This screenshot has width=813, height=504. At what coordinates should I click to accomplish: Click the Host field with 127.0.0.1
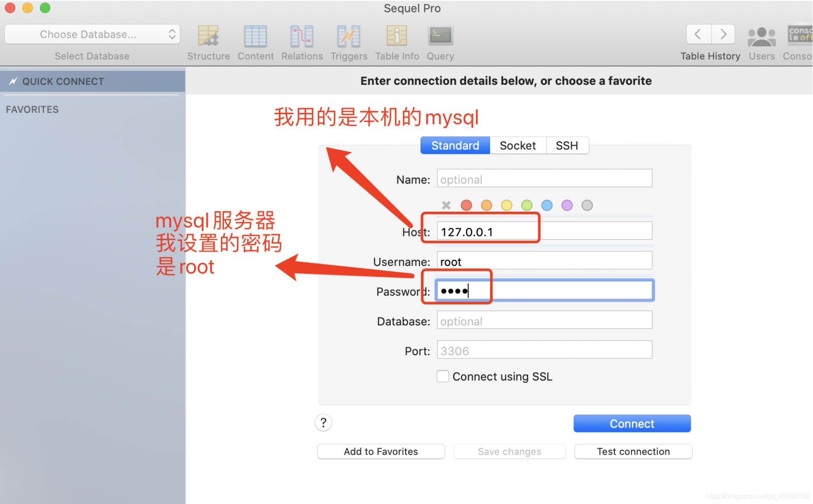[544, 231]
